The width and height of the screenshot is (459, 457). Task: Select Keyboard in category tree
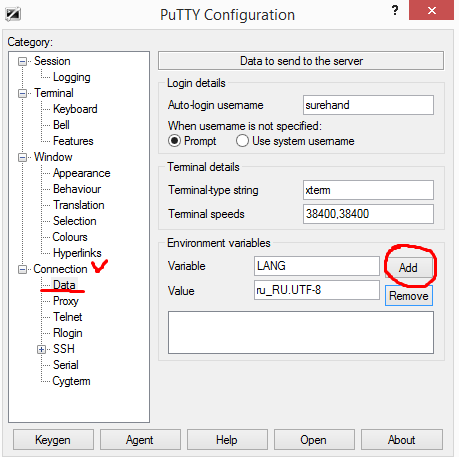click(x=75, y=109)
